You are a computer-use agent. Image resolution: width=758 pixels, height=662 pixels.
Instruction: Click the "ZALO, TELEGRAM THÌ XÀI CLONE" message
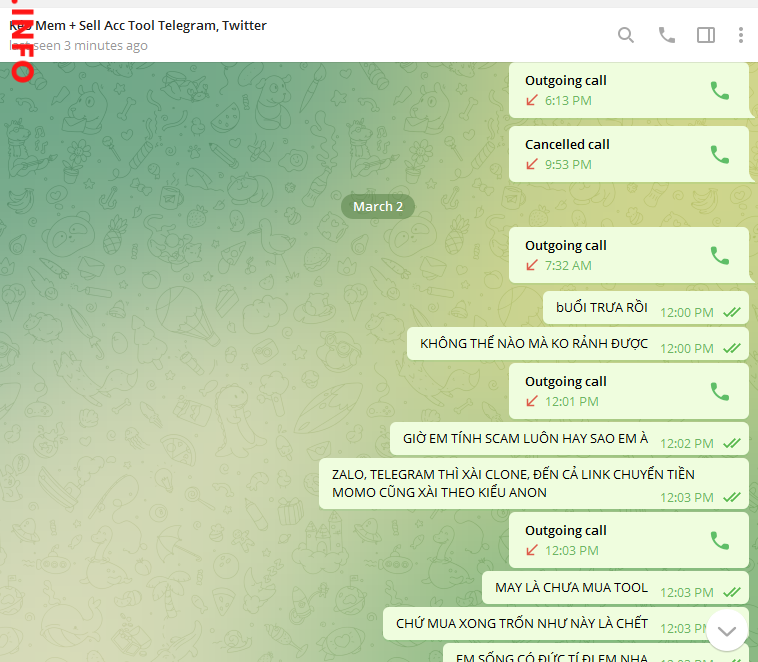coord(513,483)
